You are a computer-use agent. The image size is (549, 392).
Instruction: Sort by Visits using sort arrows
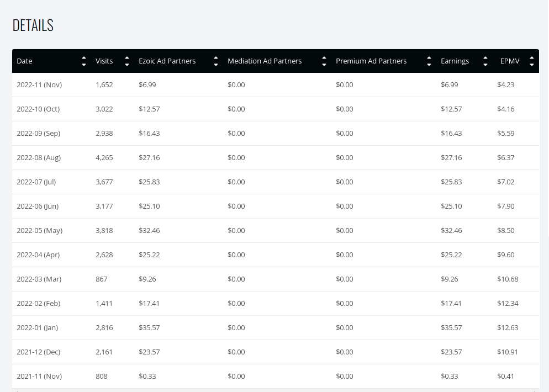point(126,61)
